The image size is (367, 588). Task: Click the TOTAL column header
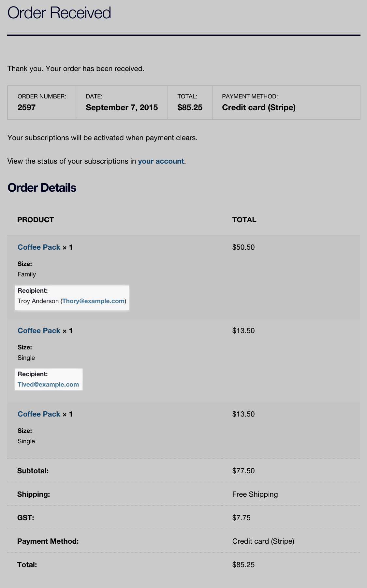pyautogui.click(x=244, y=220)
